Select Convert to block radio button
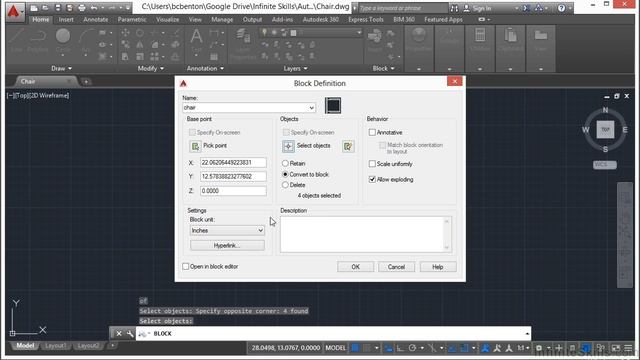Screen dimensions: 640x360 coord(285,174)
